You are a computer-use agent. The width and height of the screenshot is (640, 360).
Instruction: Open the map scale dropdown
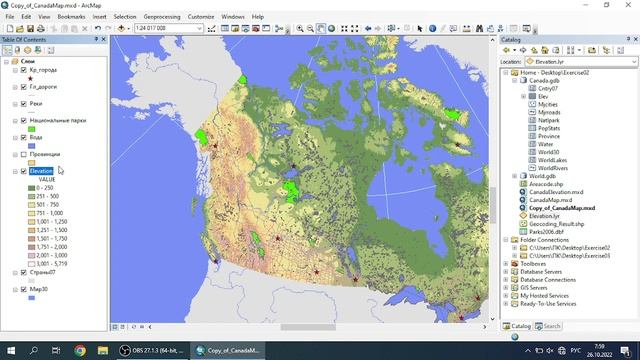point(199,29)
